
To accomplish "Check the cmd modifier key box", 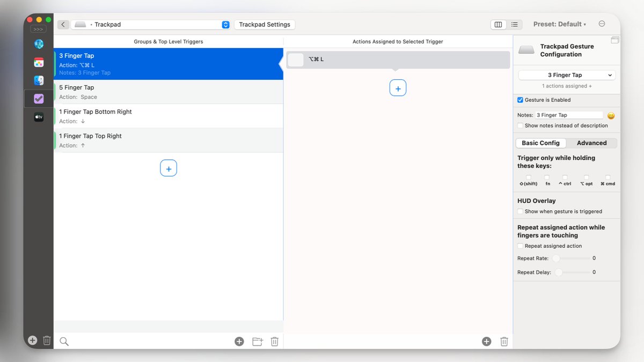I will click(608, 178).
